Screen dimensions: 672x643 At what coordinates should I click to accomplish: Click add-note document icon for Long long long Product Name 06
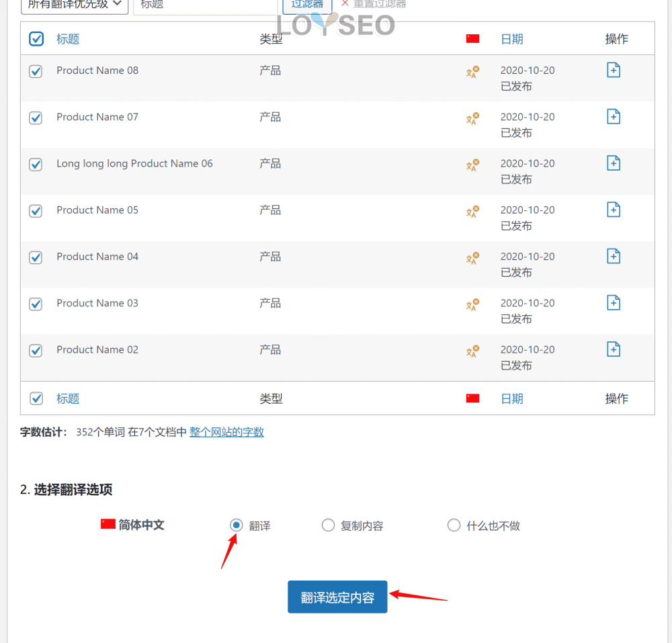(614, 163)
